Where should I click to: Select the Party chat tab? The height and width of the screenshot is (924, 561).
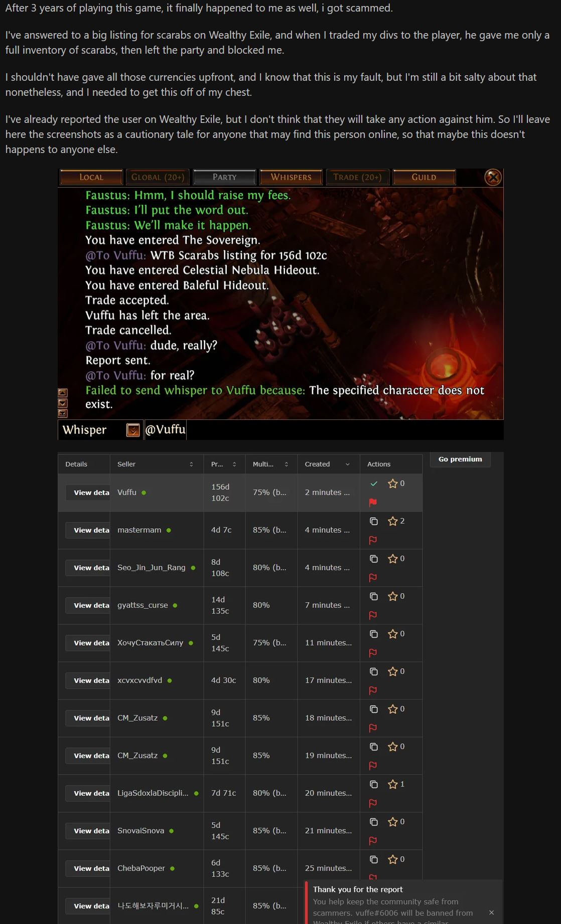pyautogui.click(x=224, y=177)
